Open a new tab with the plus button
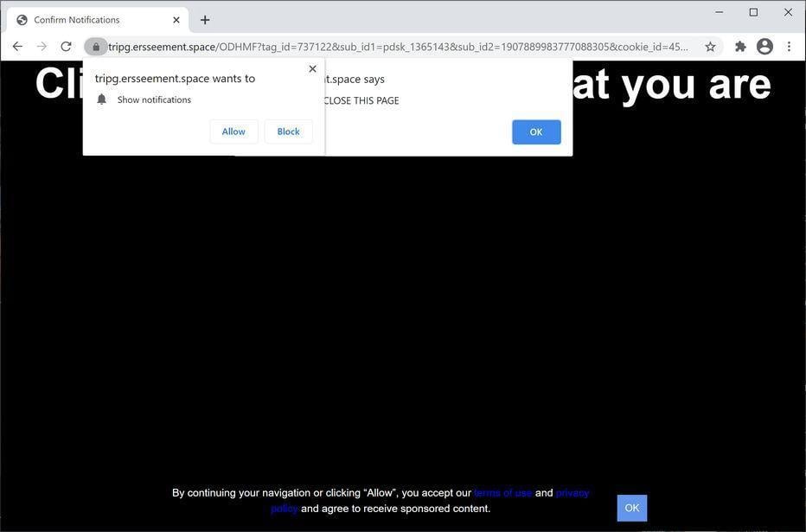Viewport: 806px width, 532px height. [x=204, y=19]
